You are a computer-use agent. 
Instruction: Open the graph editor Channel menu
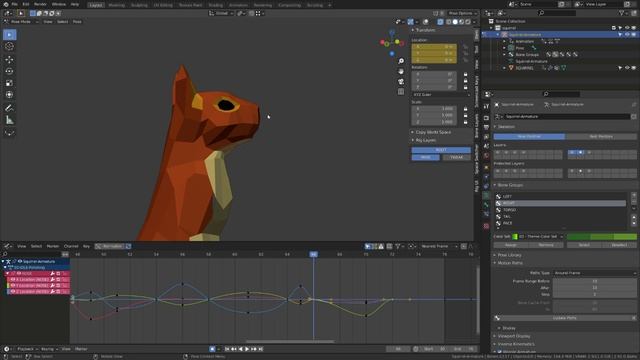click(x=71, y=246)
